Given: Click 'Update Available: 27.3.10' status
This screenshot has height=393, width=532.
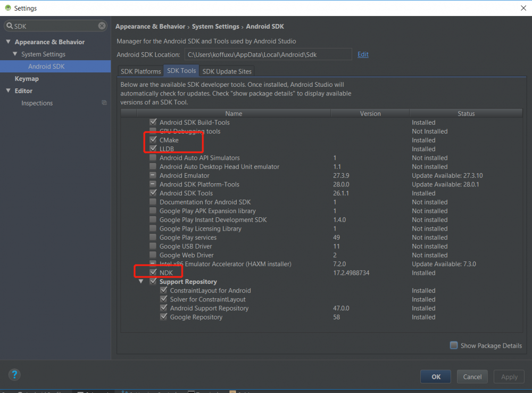Looking at the screenshot, I should [x=447, y=176].
